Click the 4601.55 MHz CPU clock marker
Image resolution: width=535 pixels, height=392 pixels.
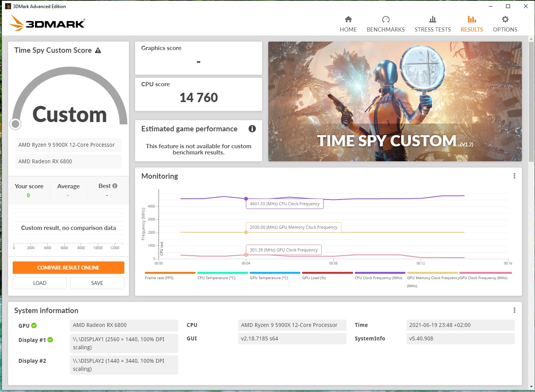[246, 199]
